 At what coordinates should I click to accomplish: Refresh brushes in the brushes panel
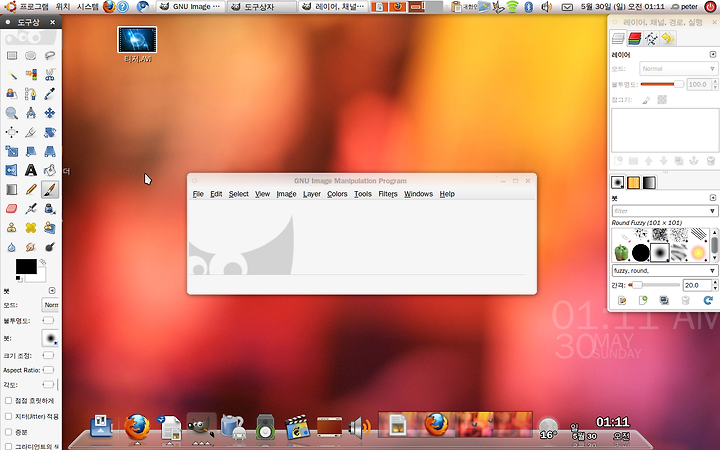708,300
